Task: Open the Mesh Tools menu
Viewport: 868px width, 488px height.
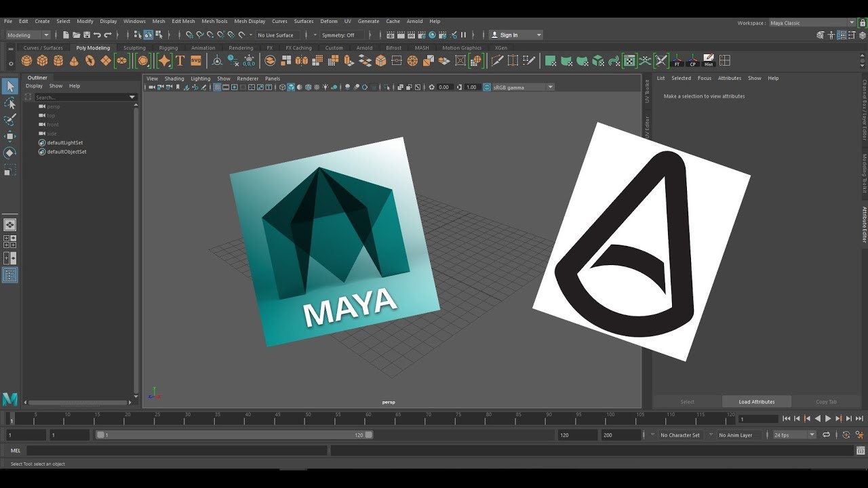Action: pos(214,21)
